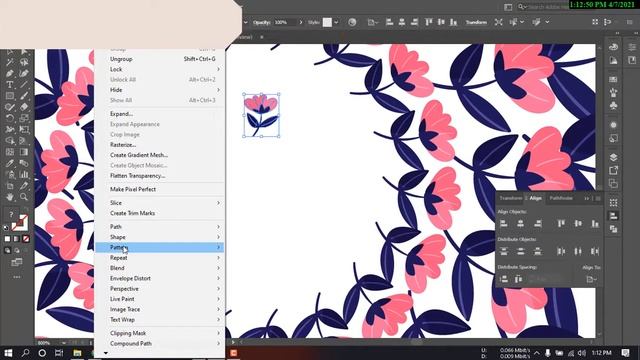Expand the Opacity slider arrow

tap(301, 22)
